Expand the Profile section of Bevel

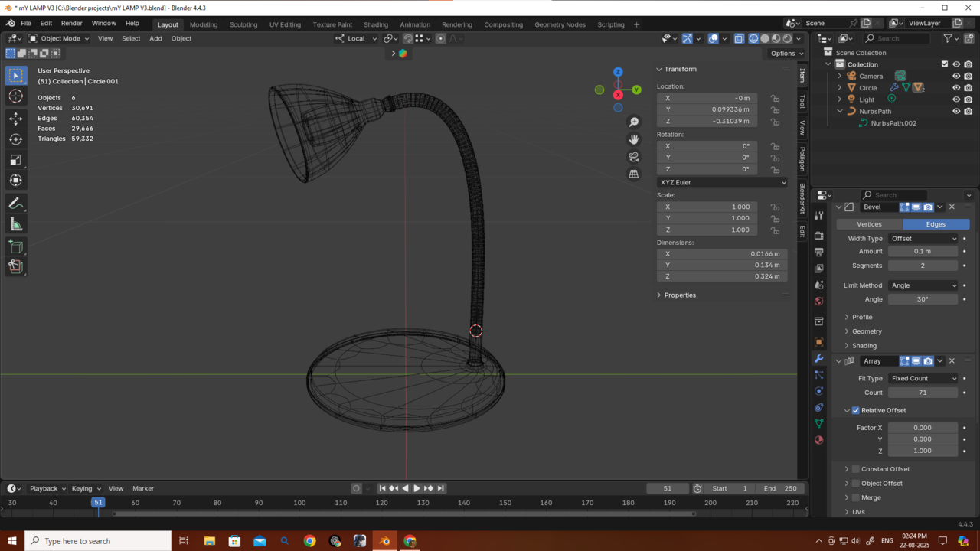tap(862, 317)
